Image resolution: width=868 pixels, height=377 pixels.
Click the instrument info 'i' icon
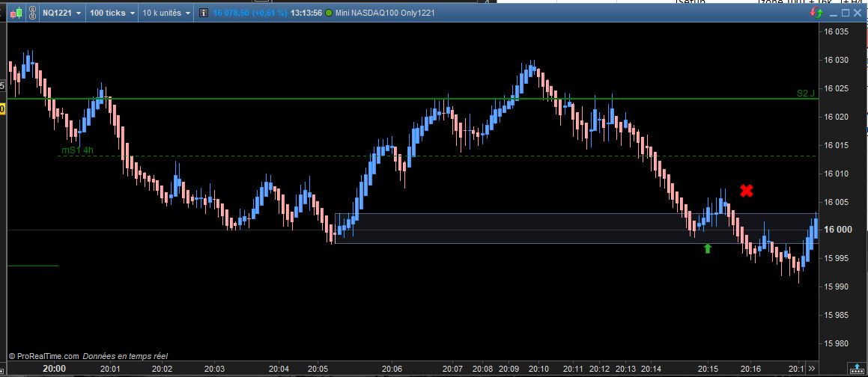[203, 13]
